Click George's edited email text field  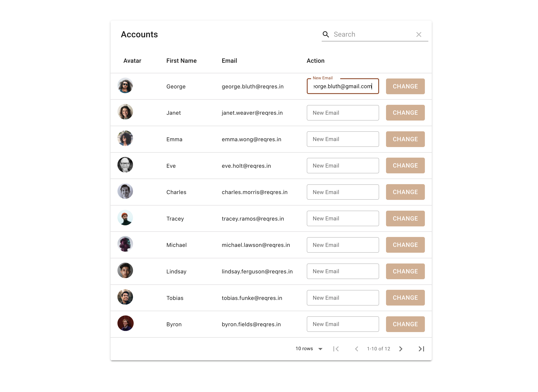click(343, 86)
